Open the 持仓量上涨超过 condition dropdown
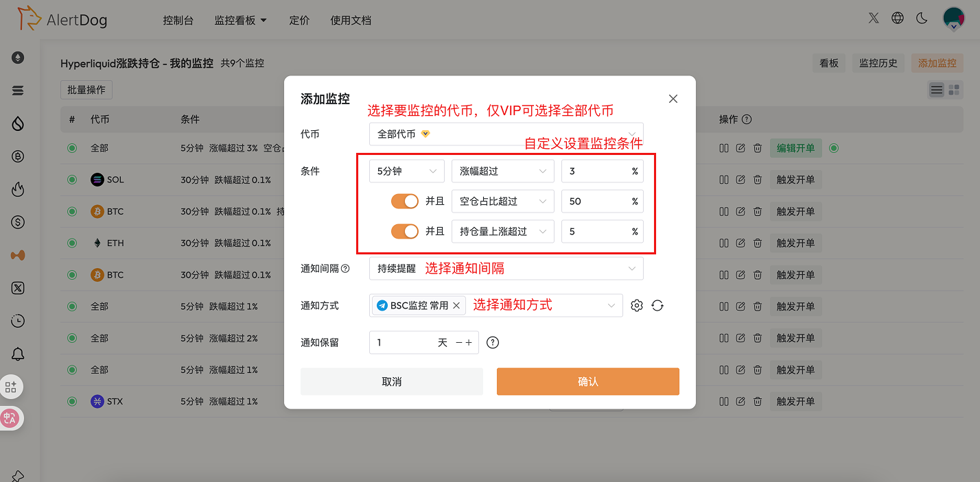This screenshot has width=980, height=482. (x=503, y=231)
